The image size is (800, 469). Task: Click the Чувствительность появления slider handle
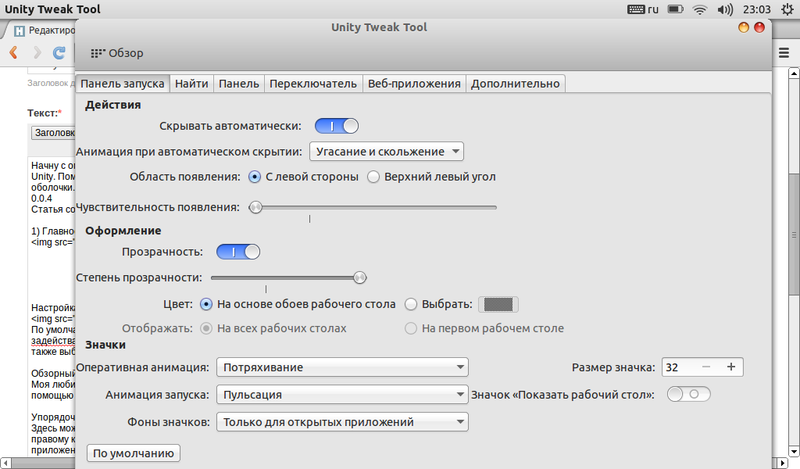(x=256, y=207)
